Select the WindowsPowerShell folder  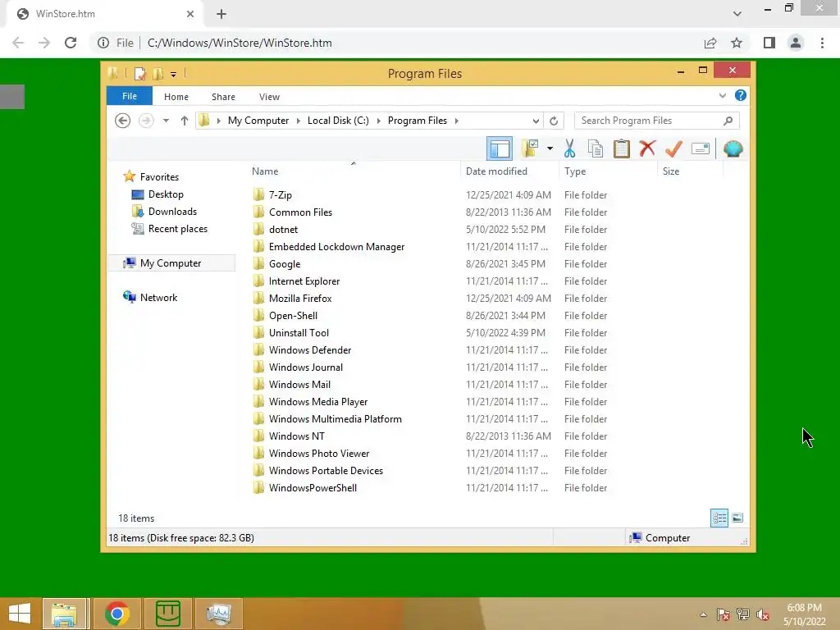pyautogui.click(x=313, y=487)
